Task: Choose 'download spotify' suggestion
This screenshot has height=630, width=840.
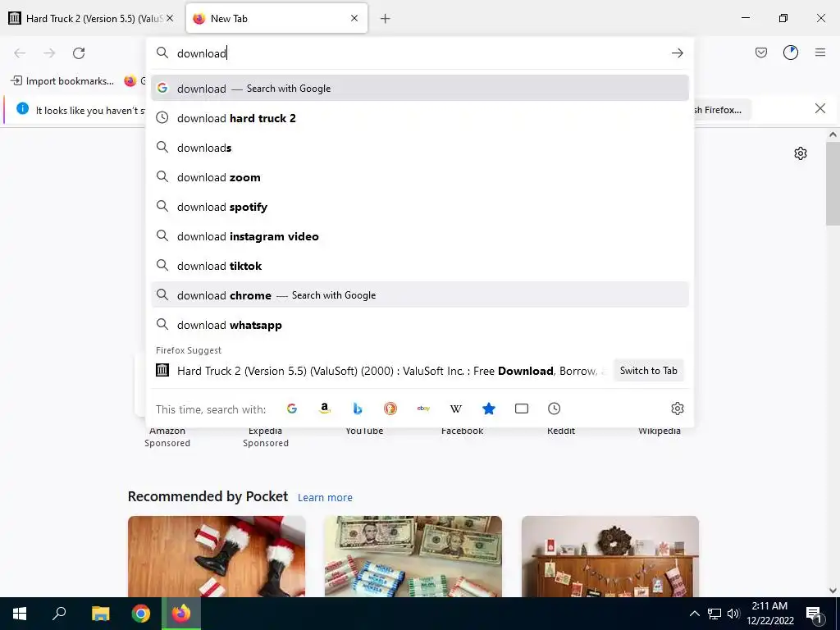Action: (x=419, y=207)
